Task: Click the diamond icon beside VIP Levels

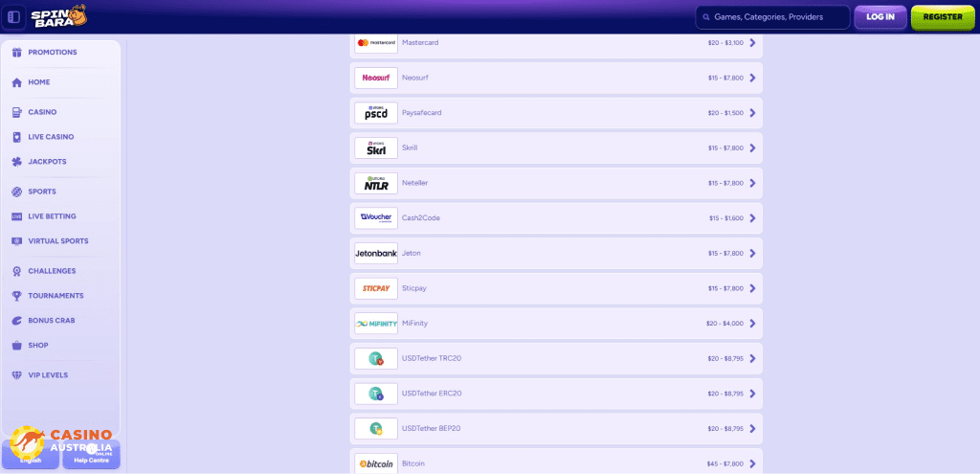Action: point(17,375)
